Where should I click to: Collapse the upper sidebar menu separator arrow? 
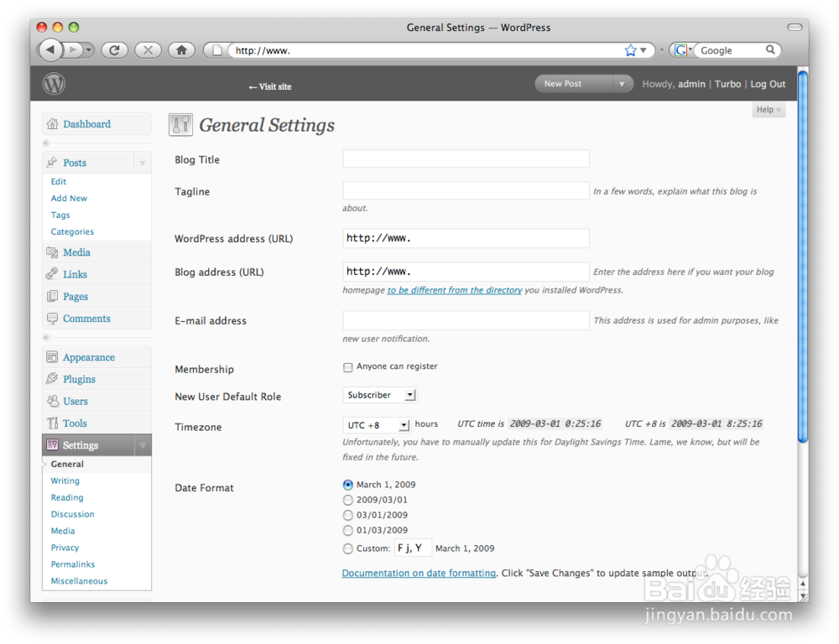point(46,143)
